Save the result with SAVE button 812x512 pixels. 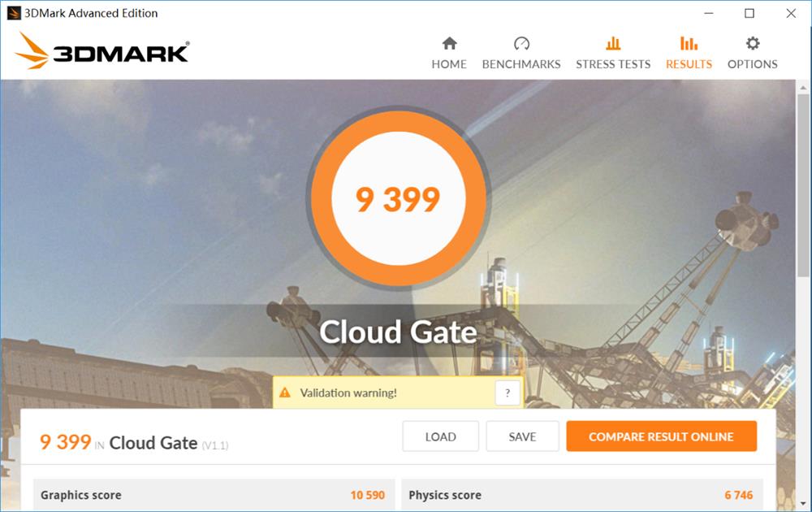click(x=522, y=436)
